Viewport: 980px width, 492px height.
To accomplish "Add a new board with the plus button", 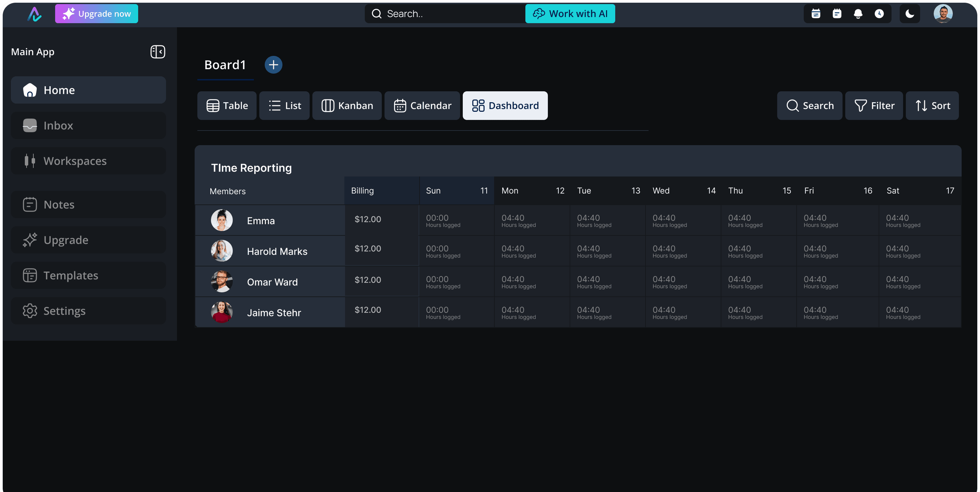I will (273, 64).
